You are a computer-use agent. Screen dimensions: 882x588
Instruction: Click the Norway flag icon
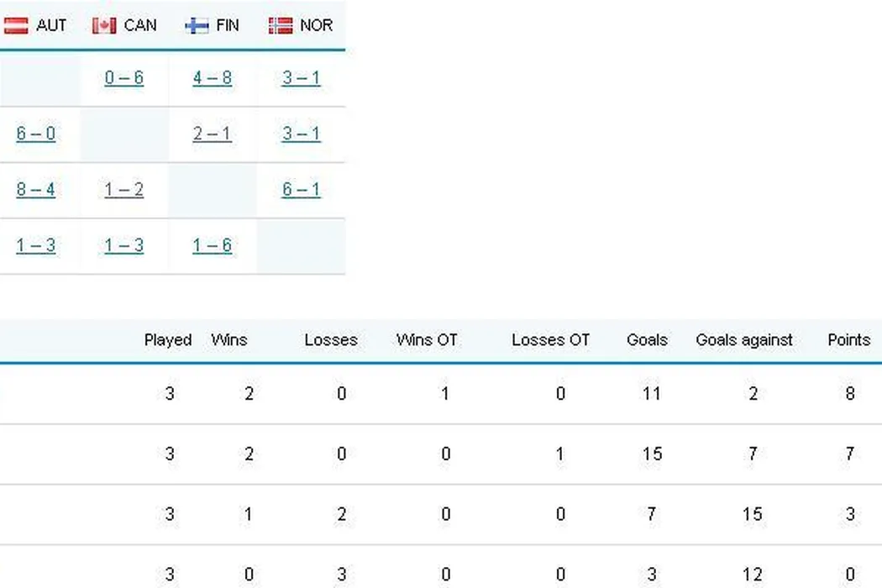click(281, 26)
